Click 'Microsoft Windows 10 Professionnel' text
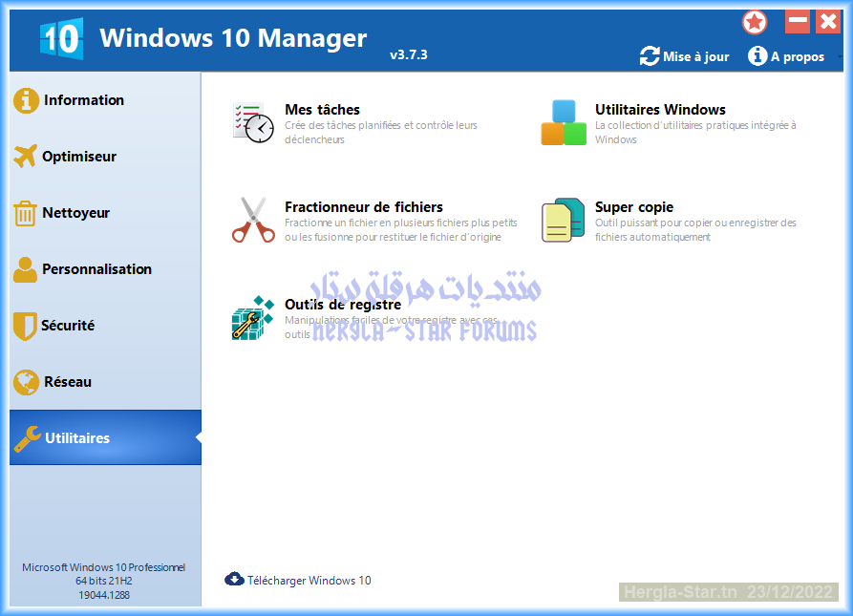 point(103,567)
